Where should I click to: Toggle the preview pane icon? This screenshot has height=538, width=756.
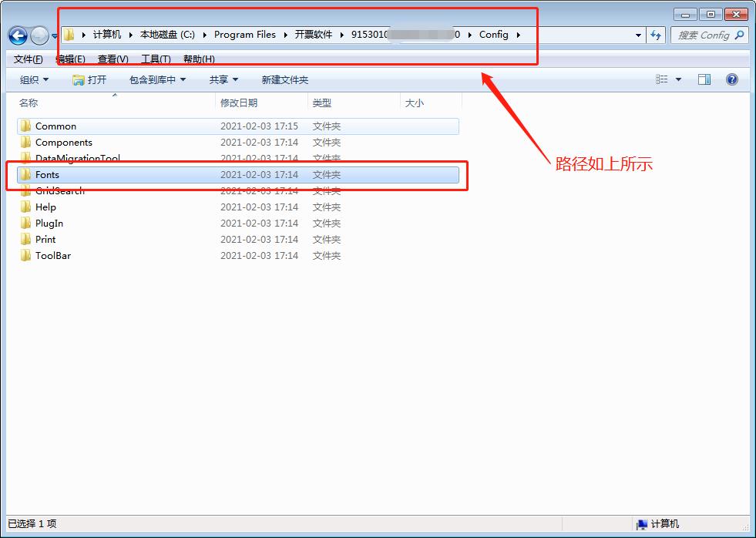coord(704,79)
